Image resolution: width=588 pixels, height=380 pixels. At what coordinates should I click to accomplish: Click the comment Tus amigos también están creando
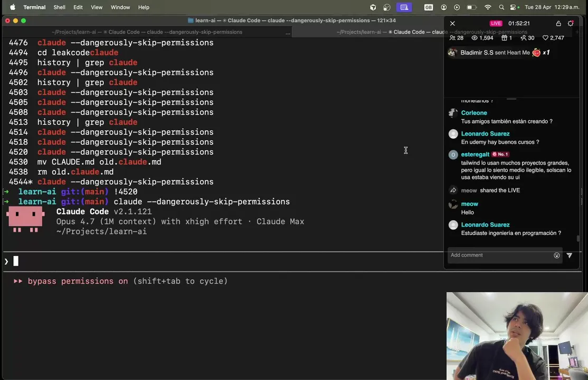tap(507, 121)
